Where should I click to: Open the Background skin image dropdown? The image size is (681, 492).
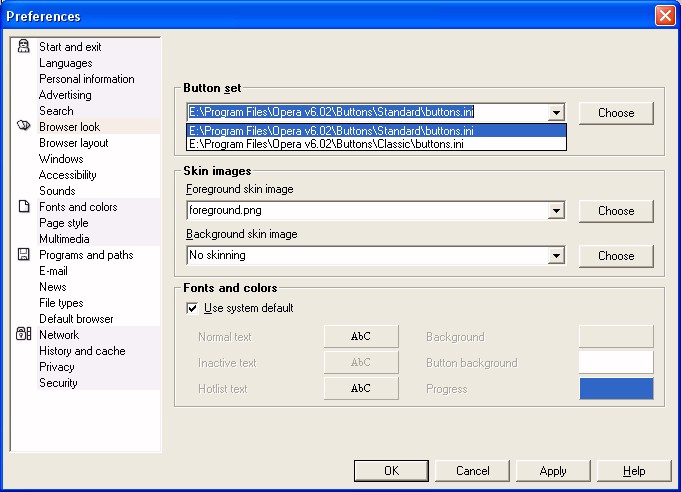[557, 256]
